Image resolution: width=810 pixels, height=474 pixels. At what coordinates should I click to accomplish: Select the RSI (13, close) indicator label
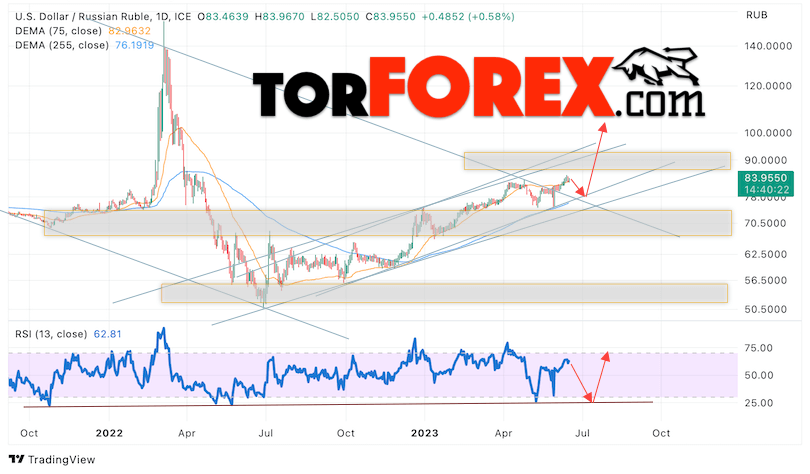point(51,334)
